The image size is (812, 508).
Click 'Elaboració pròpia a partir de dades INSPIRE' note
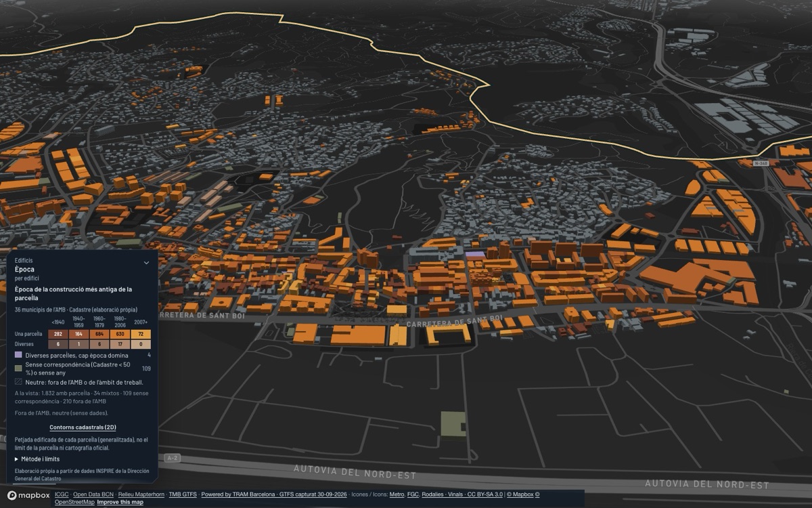[81, 475]
